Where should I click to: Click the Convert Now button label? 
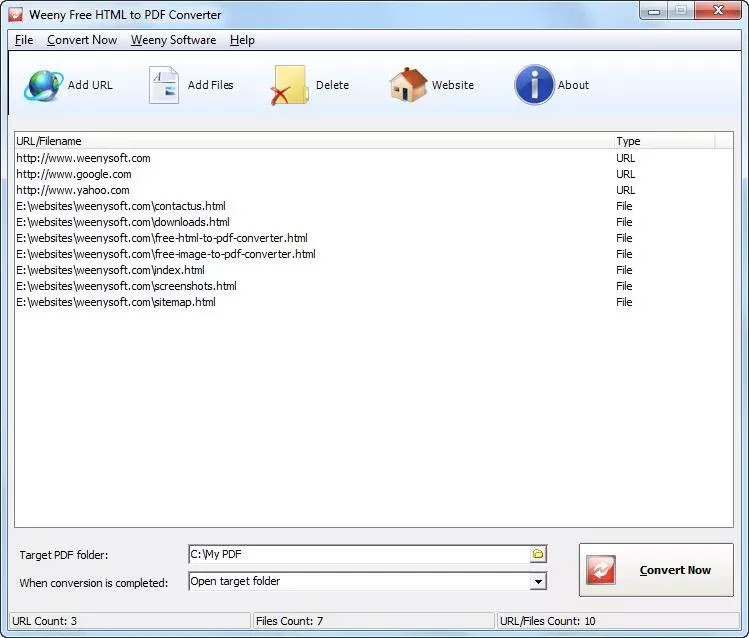coord(675,570)
